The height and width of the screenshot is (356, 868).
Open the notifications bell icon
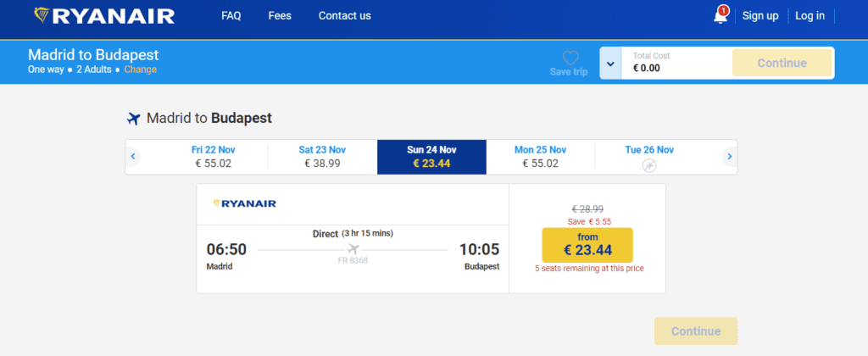click(721, 15)
